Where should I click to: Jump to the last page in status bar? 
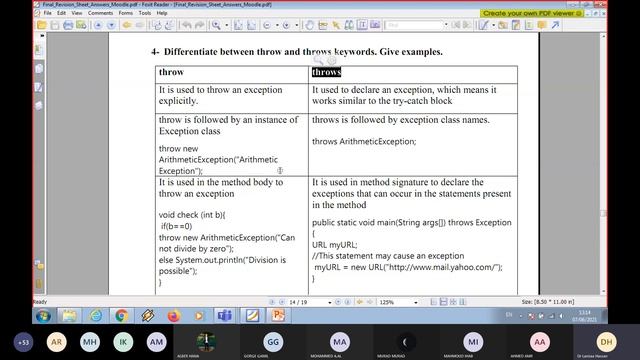point(347,302)
